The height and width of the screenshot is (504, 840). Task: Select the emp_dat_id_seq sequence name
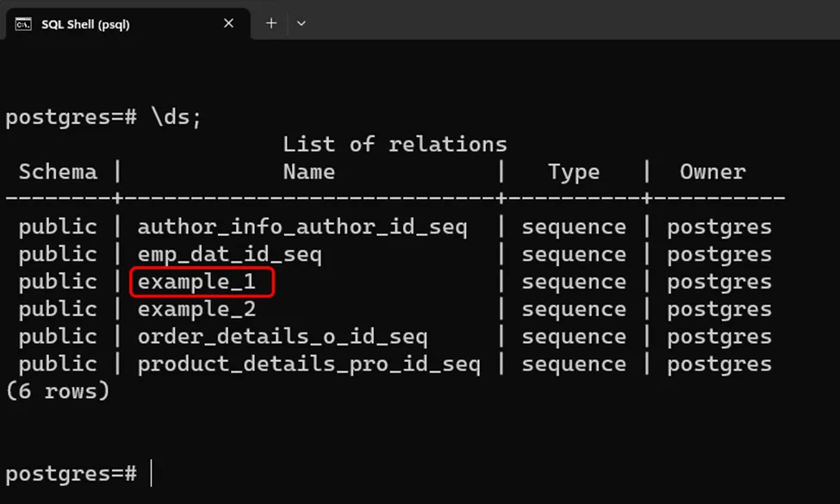[x=229, y=254]
